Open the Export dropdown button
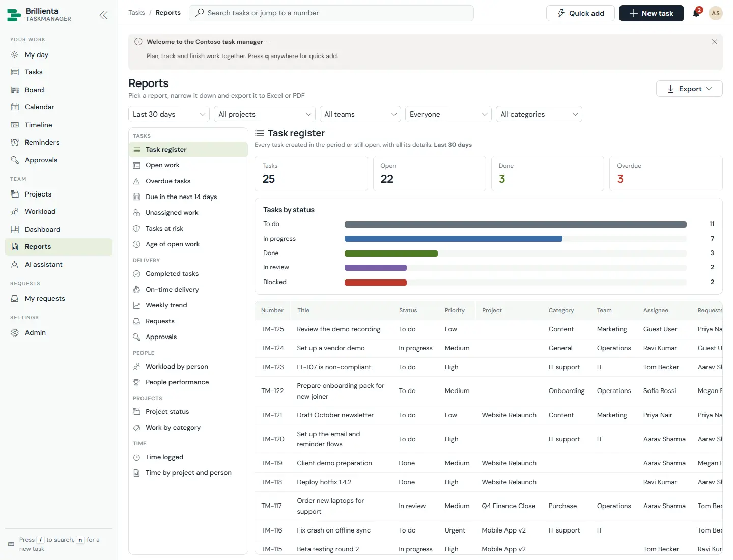Viewport: 733px width, 560px height. point(689,89)
